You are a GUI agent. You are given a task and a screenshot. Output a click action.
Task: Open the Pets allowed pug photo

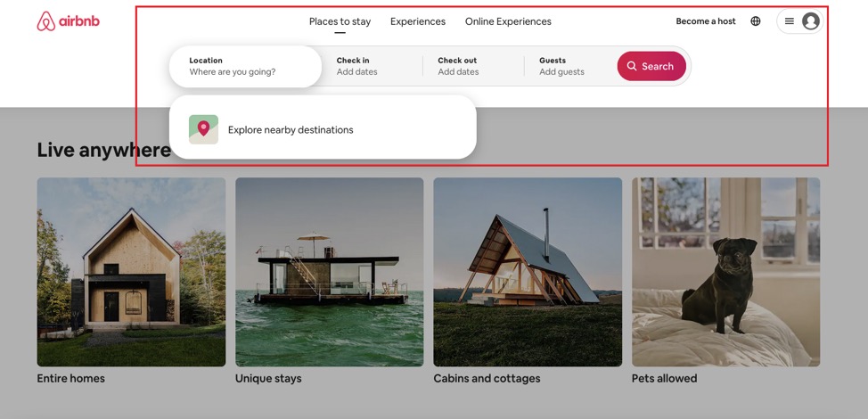725,272
